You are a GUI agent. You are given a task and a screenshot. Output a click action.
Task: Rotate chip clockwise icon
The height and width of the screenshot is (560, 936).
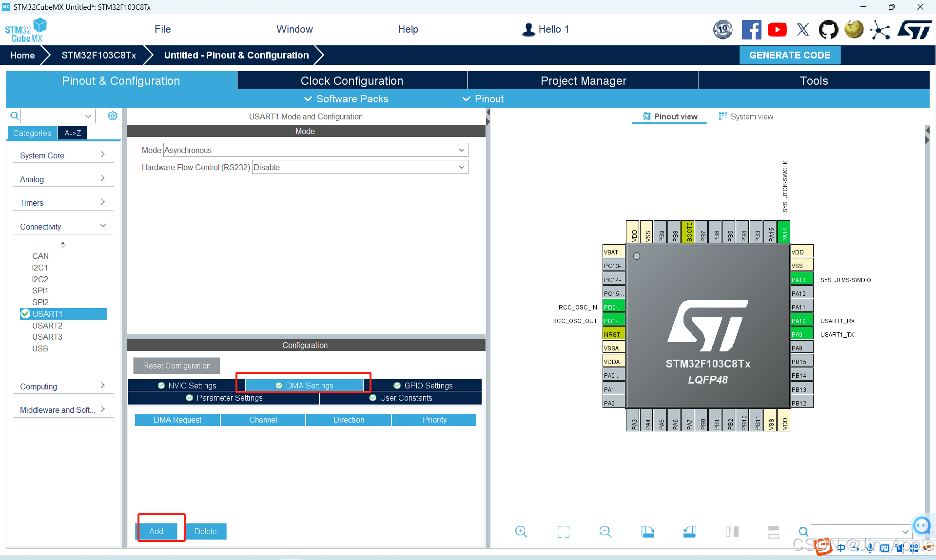tap(647, 531)
